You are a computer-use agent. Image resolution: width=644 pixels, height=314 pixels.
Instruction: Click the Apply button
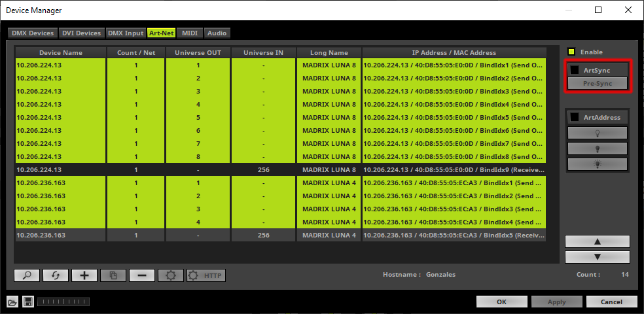[556, 302]
